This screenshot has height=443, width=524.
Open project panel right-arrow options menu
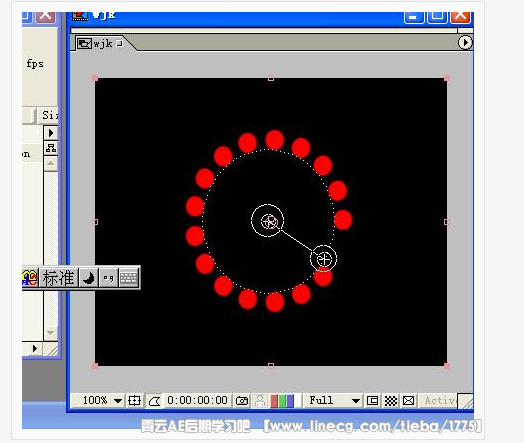point(51,133)
